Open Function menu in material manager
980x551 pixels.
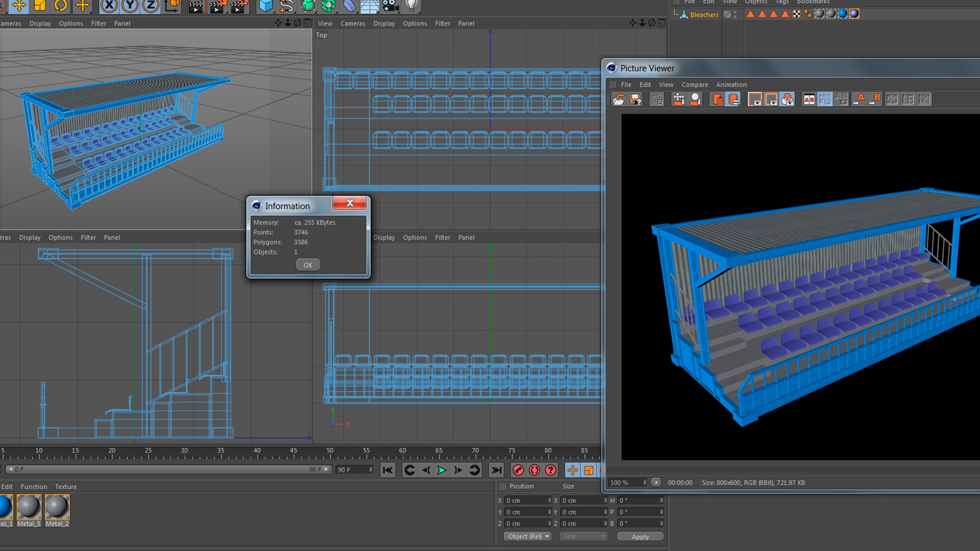pos(34,487)
